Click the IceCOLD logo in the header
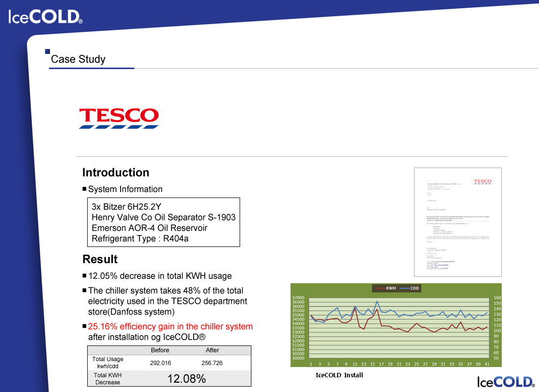The height and width of the screenshot is (392, 539). pos(46,17)
